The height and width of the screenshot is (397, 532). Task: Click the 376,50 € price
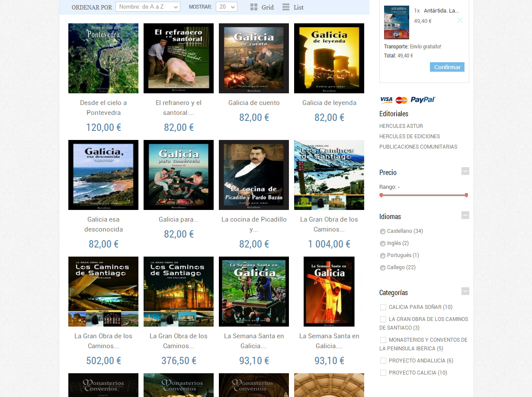click(179, 361)
